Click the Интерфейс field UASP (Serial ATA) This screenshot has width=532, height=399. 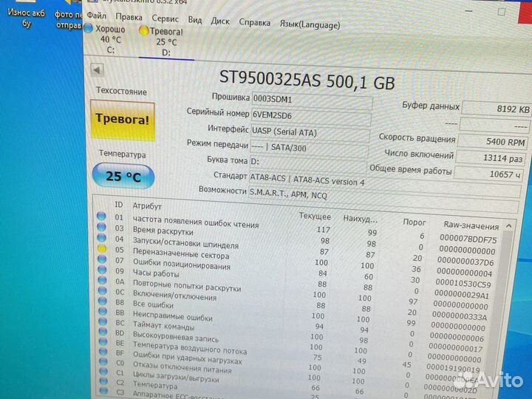[x=310, y=132]
